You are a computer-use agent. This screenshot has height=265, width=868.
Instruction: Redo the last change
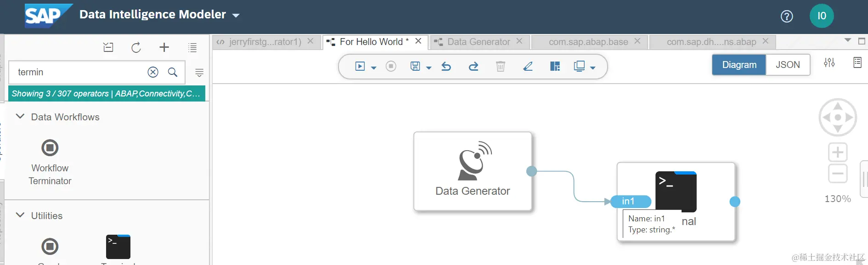(473, 67)
